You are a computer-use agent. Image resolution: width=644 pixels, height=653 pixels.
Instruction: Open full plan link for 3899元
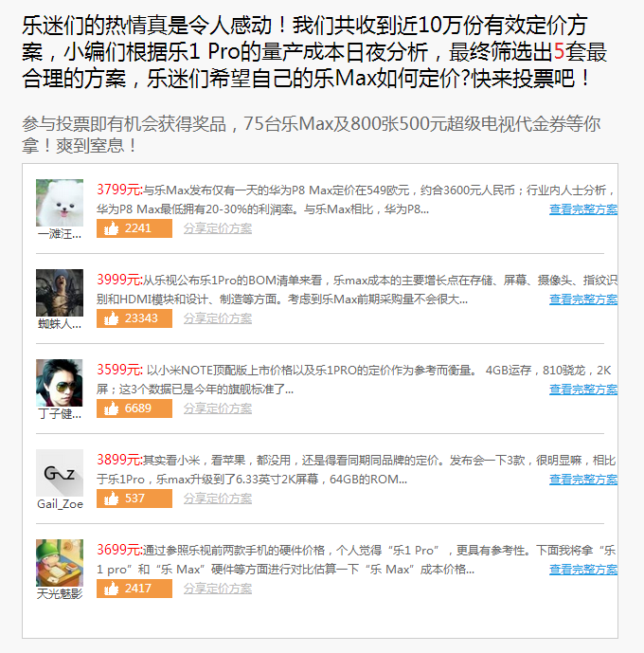[x=583, y=480]
